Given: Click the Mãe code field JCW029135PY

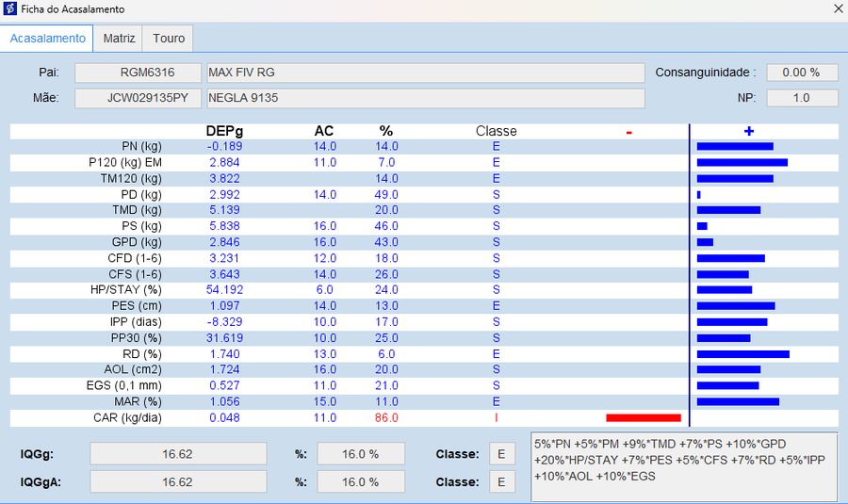Looking at the screenshot, I should coord(138,98).
